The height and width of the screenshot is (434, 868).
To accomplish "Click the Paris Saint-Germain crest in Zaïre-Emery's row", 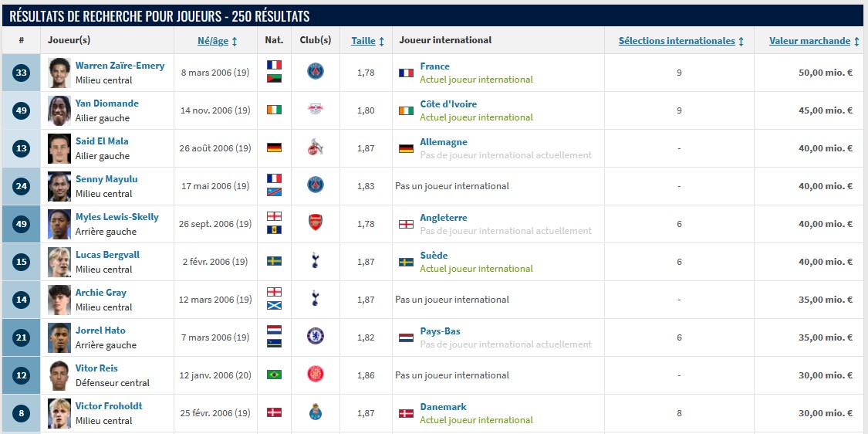I will (x=316, y=72).
